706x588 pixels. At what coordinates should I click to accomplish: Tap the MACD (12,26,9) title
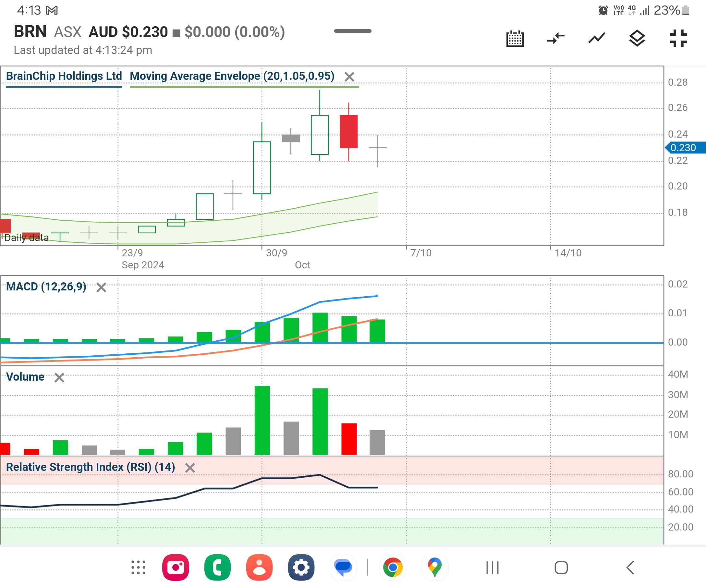point(46,287)
